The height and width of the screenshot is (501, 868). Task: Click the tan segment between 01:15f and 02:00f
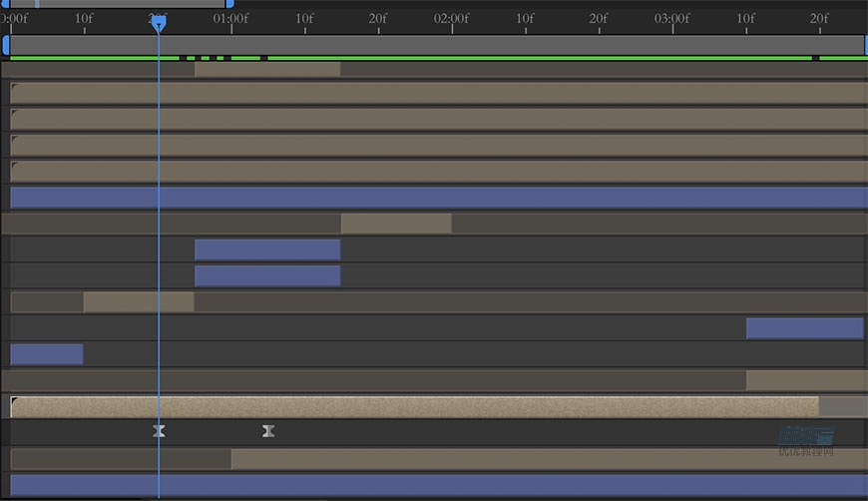coord(396,224)
